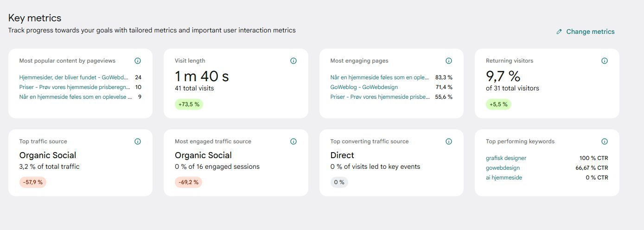
Task: Select the 'grafisk designer' keyword
Action: [506, 158]
